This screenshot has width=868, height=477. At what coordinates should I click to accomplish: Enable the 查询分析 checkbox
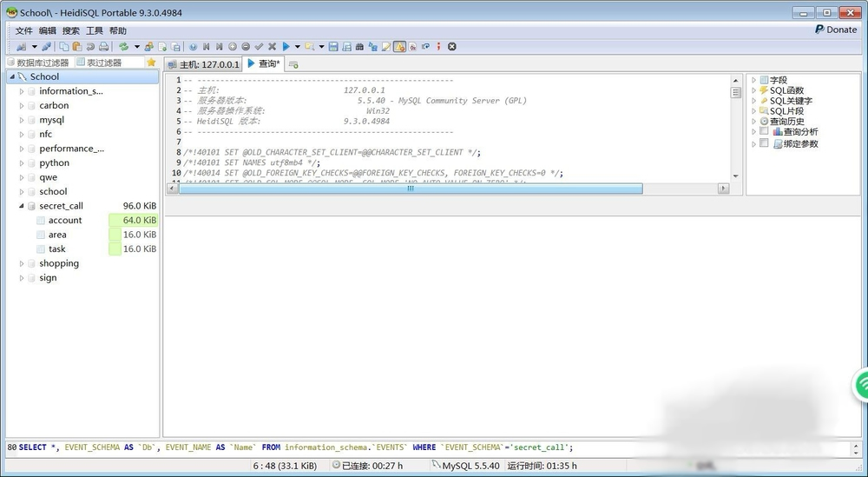pos(764,132)
